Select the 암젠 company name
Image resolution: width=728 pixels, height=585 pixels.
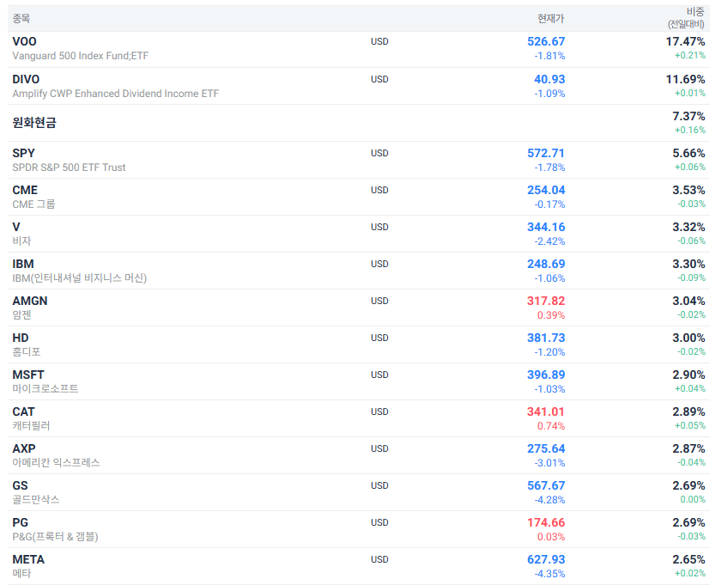pos(21,315)
